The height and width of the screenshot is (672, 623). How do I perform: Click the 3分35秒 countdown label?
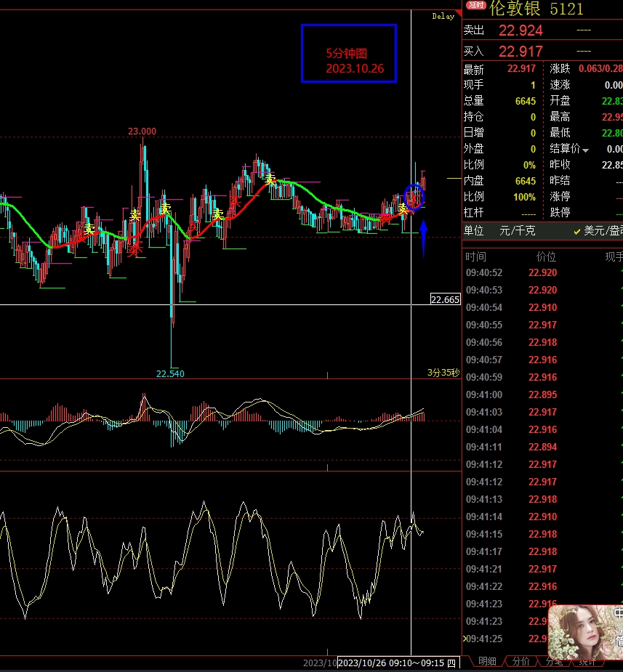coord(443,373)
